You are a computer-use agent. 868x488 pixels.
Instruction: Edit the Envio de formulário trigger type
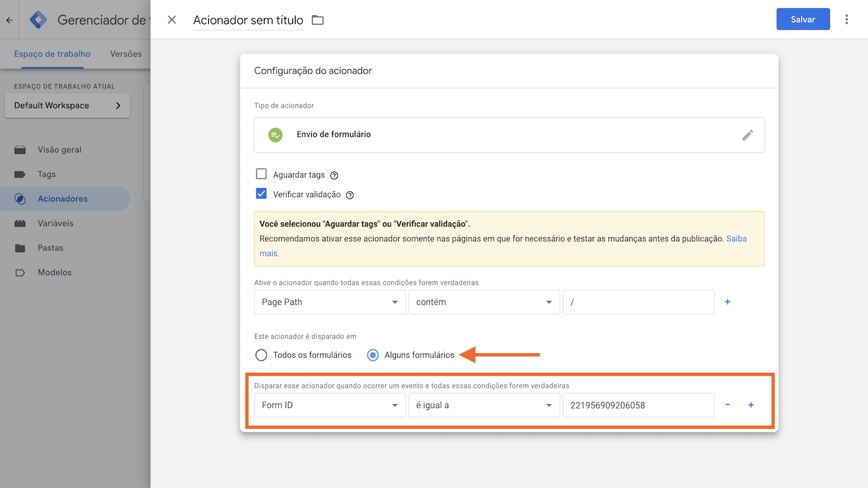748,135
